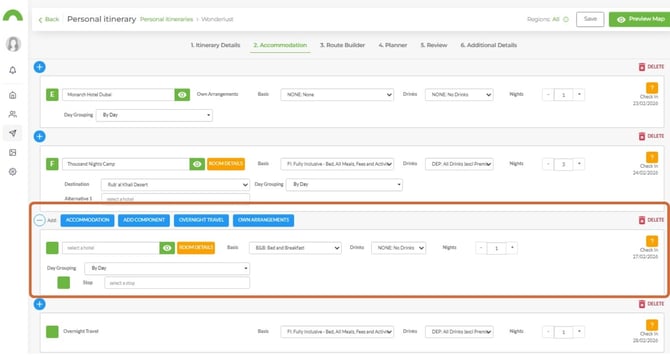Decrease Nights for Thousand Nights Camp
The width and height of the screenshot is (670, 360).
point(548,164)
